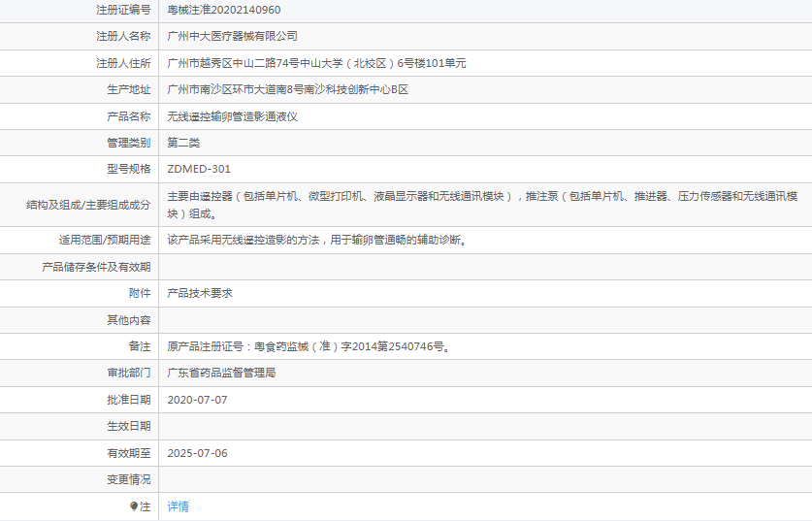Click the model value ZDMED-301
812x521 pixels.
(x=199, y=170)
